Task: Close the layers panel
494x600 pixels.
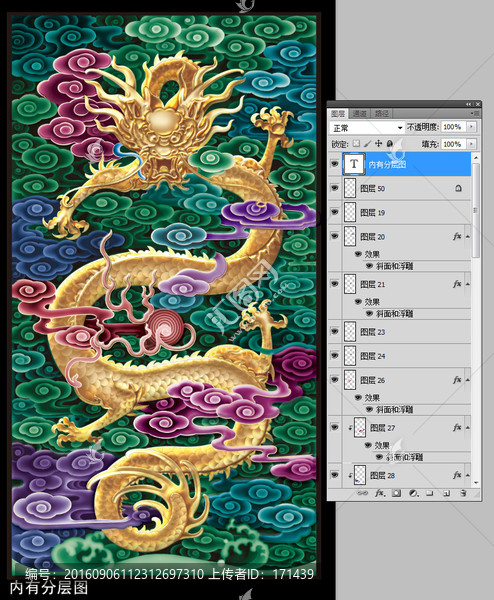Action: (477, 104)
